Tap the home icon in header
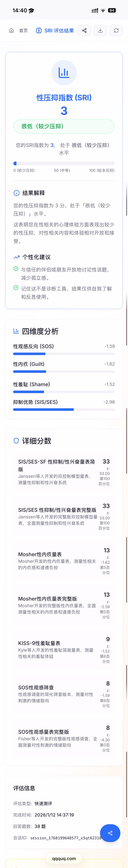The width and height of the screenshot is (128, 868). (11, 30)
